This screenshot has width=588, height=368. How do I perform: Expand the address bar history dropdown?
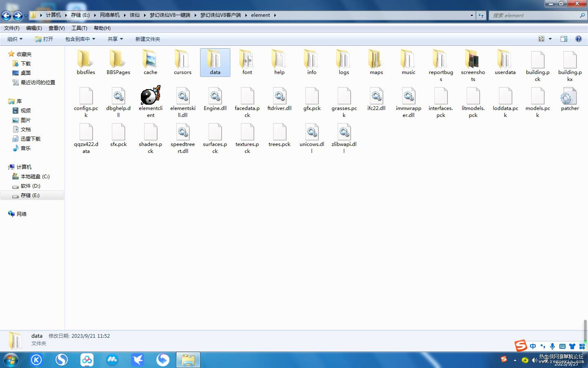click(x=472, y=15)
